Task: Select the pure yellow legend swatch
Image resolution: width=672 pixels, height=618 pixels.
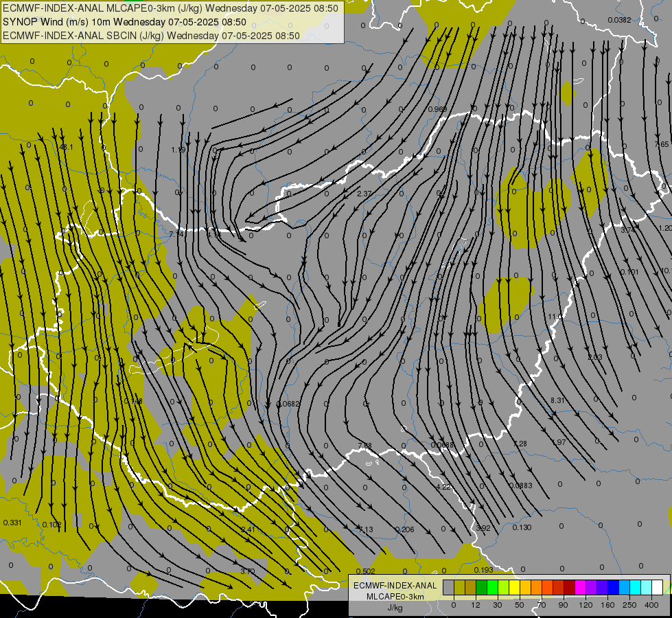Action: (514, 587)
